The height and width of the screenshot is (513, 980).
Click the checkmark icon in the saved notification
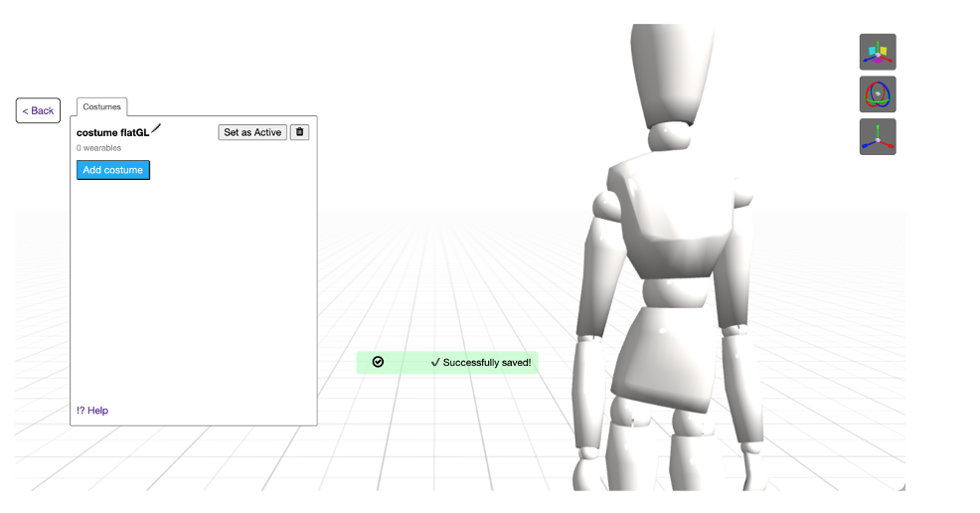[x=378, y=362]
